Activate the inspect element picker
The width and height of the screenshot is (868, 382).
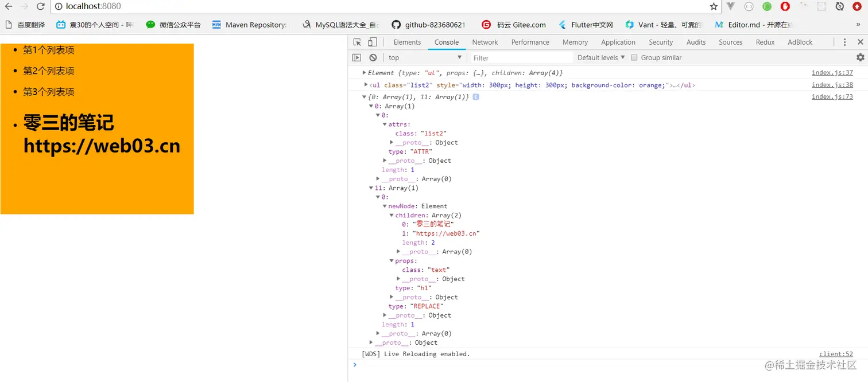[x=357, y=42]
